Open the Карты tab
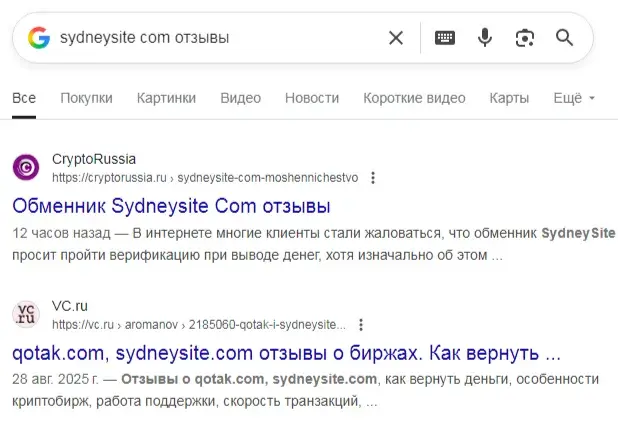This screenshot has width=618, height=429. (509, 98)
